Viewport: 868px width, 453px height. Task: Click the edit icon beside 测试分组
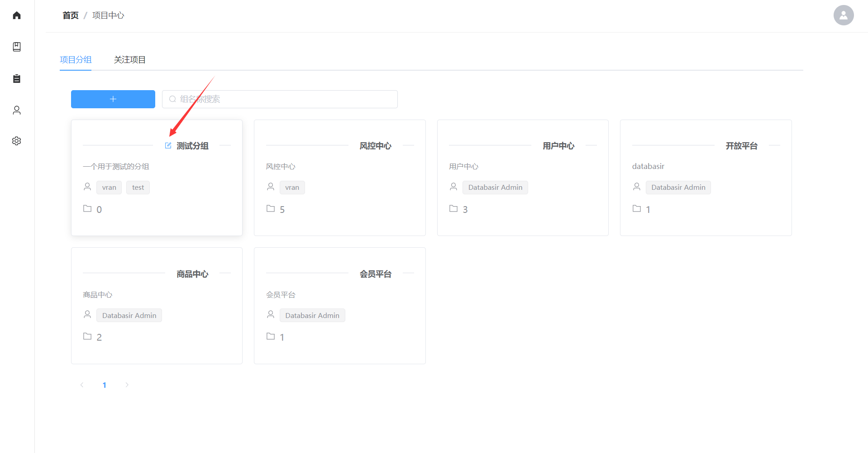click(168, 145)
